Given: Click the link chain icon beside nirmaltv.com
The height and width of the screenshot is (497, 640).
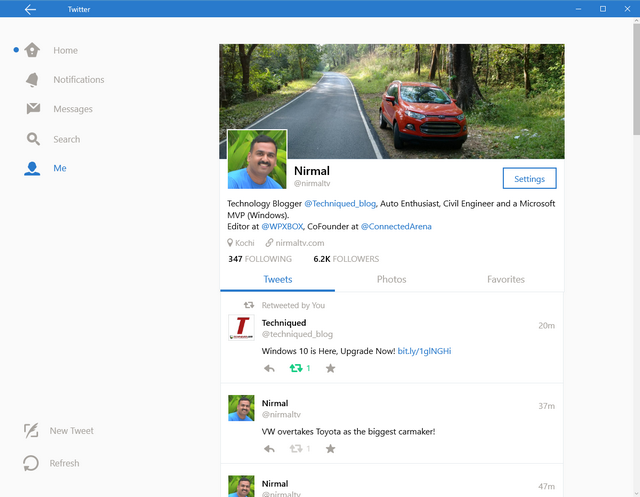Looking at the screenshot, I should click(269, 243).
